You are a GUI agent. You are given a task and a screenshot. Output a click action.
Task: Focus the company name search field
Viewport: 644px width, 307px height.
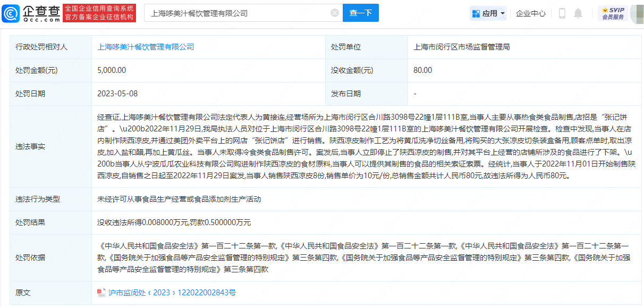236,13
